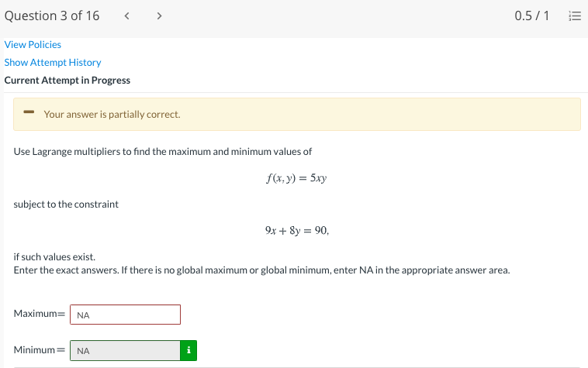Click the Minimum answer input field
Screen dimensions: 588x368
tap(125, 350)
